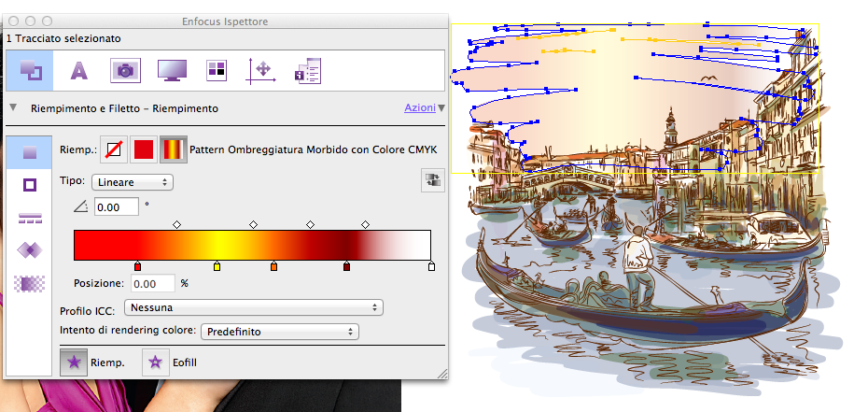Open the Text inspector tab
868x412 pixels.
coord(79,69)
